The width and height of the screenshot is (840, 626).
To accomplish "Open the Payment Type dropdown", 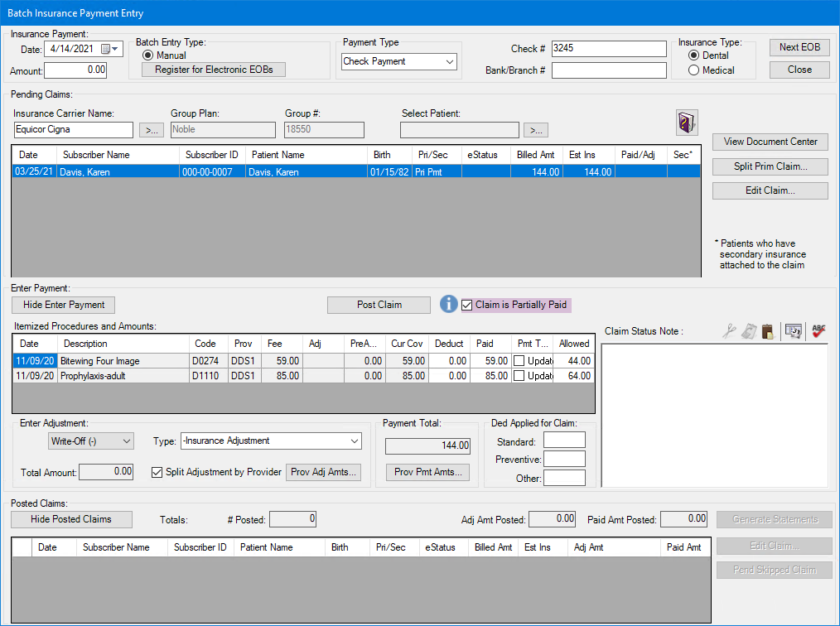I will [x=449, y=61].
